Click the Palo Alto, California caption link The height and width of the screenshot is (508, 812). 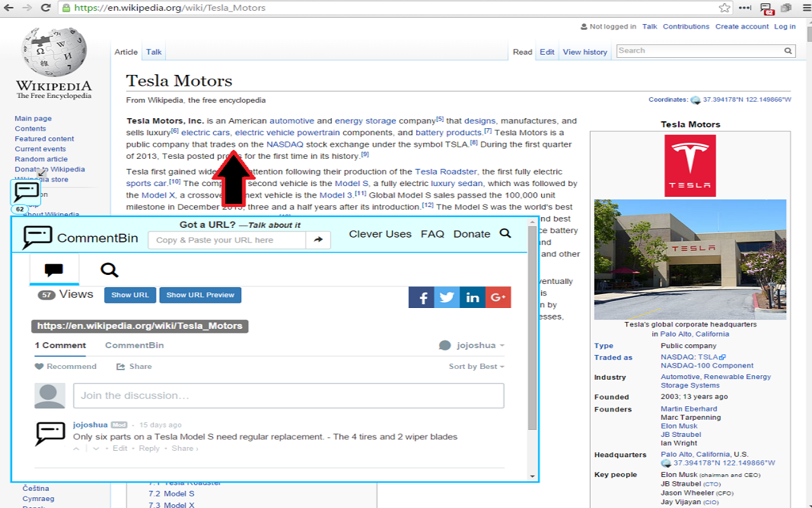[695, 334]
